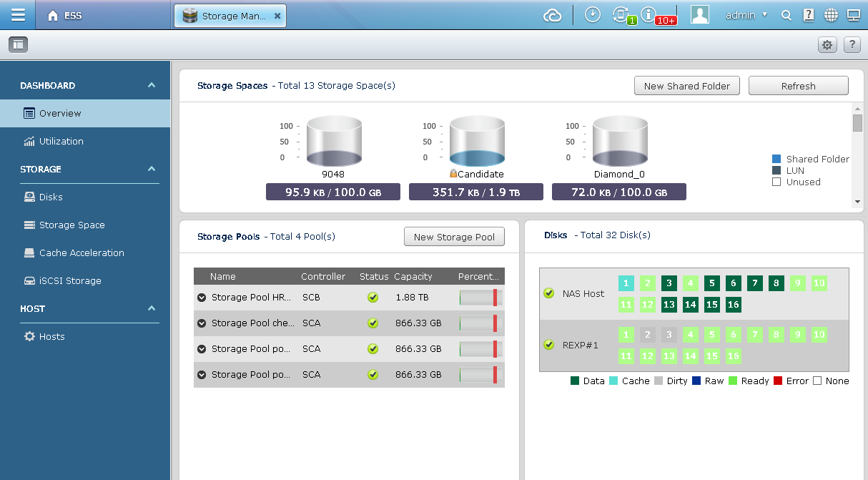This screenshot has width=868, height=480.
Task: Click the New Shared Folder button
Action: coord(686,85)
